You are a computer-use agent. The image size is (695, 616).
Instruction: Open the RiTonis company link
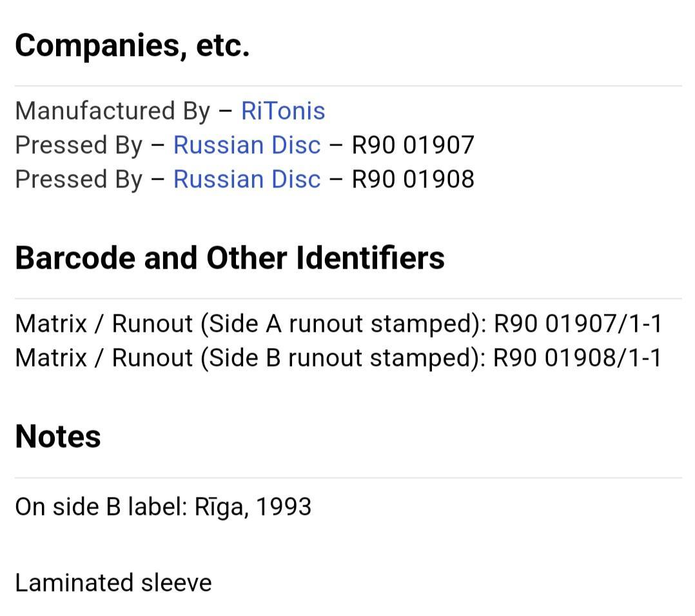click(283, 111)
